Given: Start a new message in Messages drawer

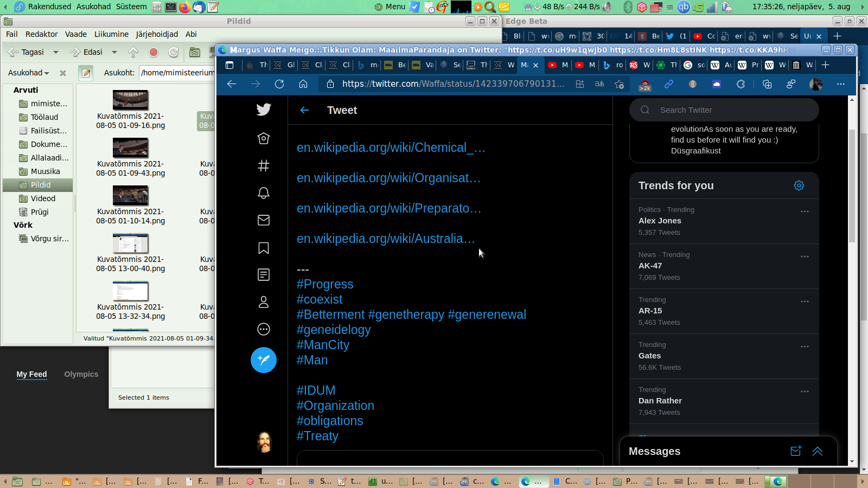Looking at the screenshot, I should (796, 451).
